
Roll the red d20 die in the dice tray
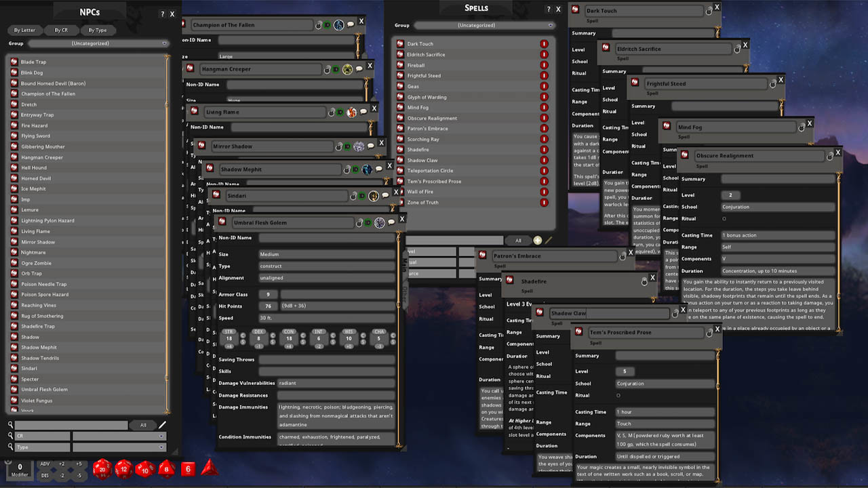click(102, 468)
